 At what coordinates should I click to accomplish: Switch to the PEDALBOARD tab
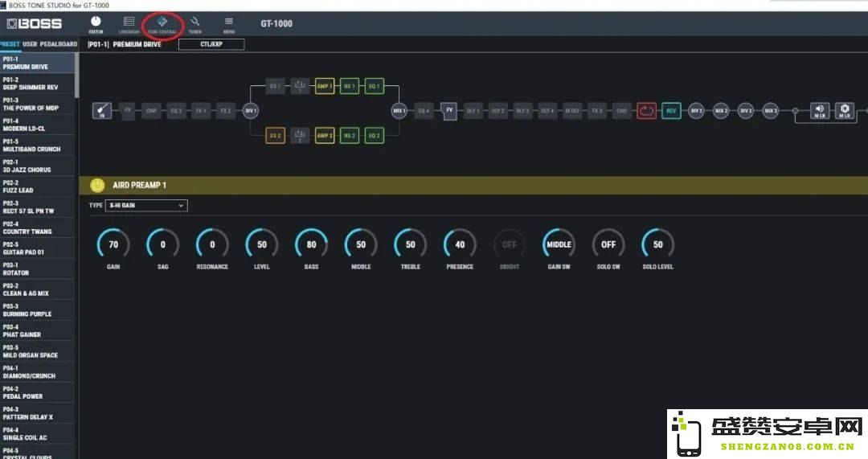click(59, 43)
